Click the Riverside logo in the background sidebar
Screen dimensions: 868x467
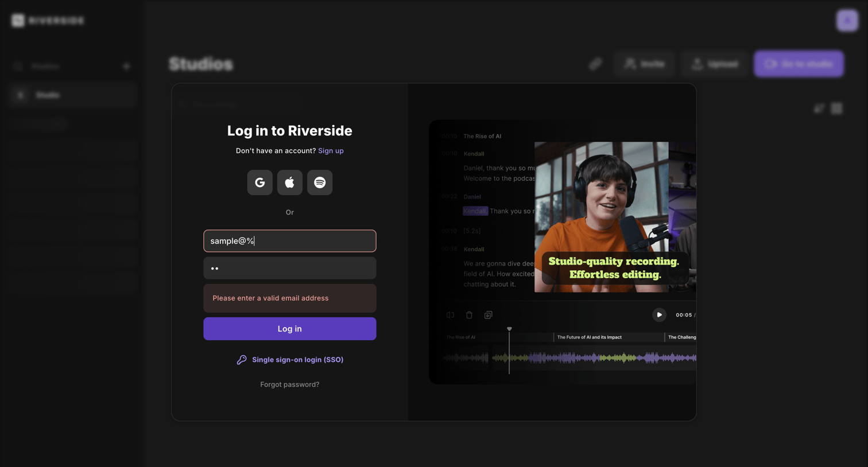pos(48,21)
